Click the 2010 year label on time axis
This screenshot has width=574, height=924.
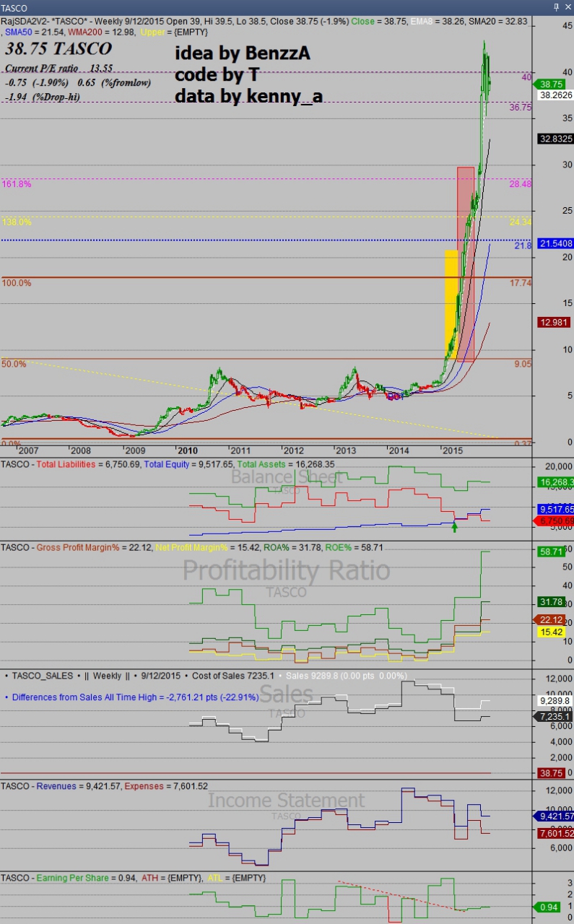click(188, 450)
